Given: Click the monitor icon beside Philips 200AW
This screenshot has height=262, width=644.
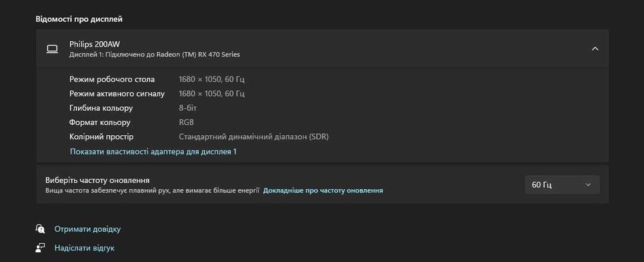Looking at the screenshot, I should point(52,50).
